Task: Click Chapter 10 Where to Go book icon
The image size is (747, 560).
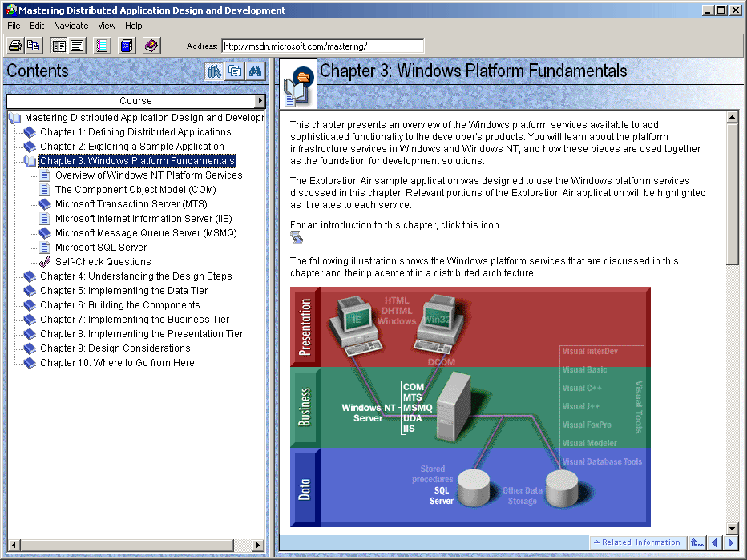Action: (30, 362)
